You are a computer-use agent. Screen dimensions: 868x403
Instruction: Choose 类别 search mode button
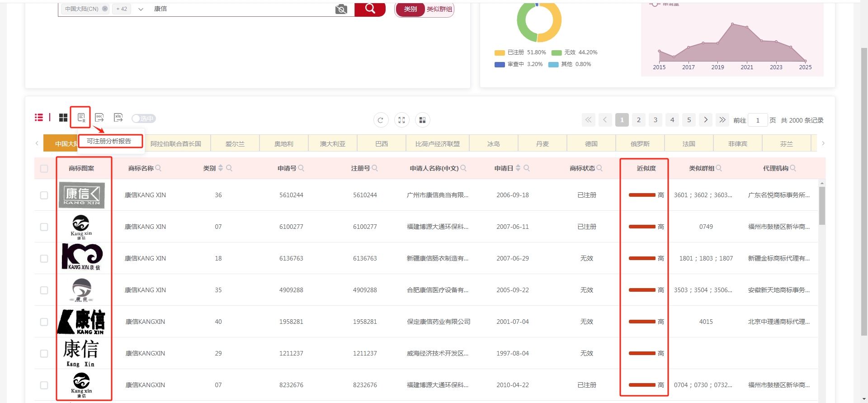point(410,9)
